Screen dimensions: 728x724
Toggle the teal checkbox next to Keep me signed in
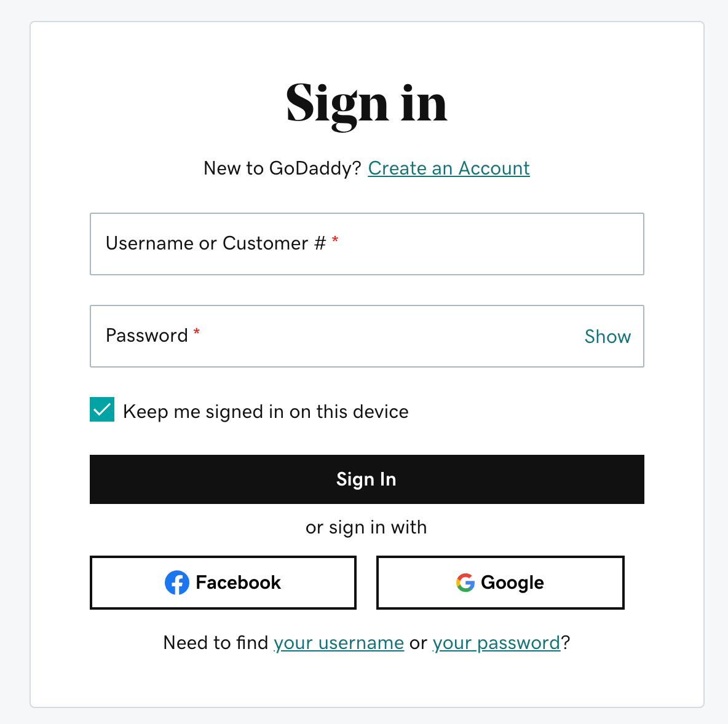coord(102,409)
